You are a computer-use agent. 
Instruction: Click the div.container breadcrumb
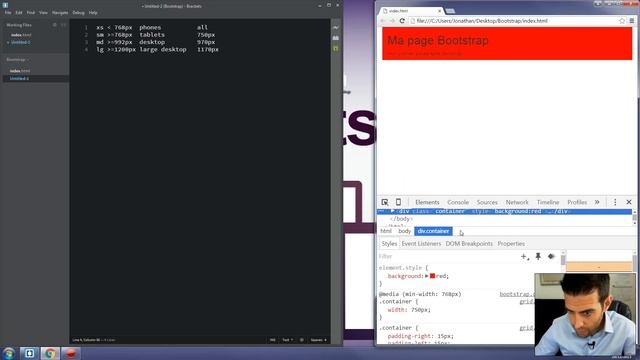tap(433, 231)
